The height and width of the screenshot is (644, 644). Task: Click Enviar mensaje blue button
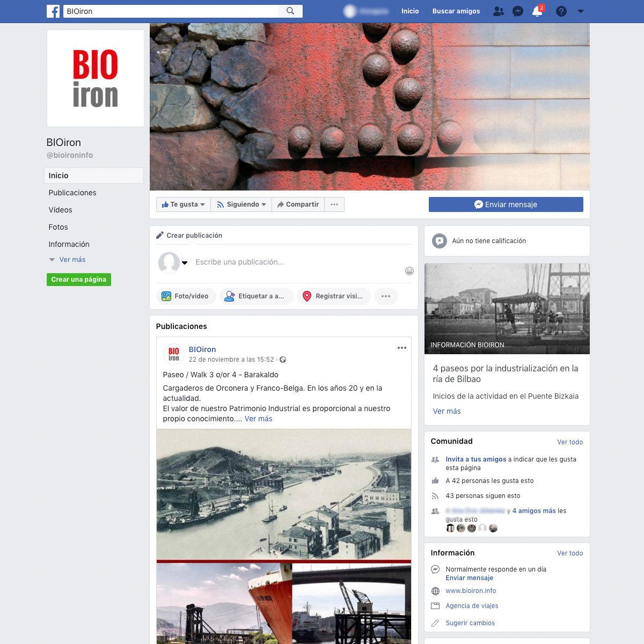[x=506, y=204]
